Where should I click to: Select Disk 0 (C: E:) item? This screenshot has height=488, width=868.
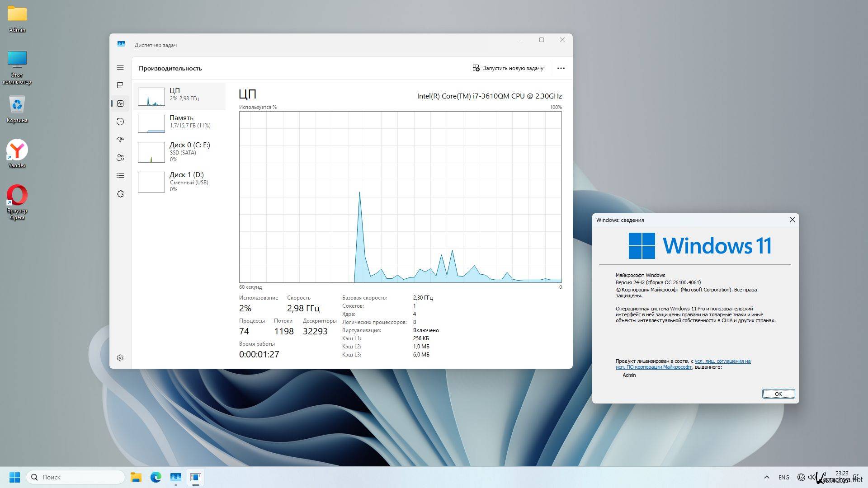(180, 152)
